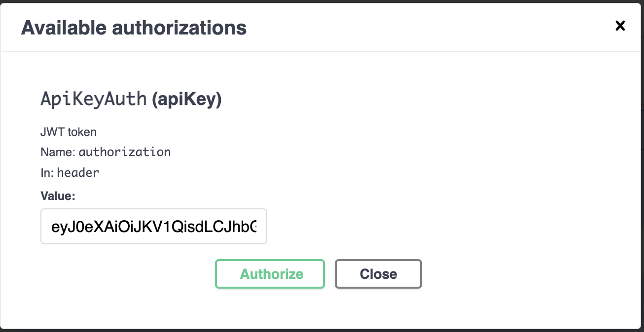Click the word "authorizations" in the header
Viewport: 644px width, 332px height.
[x=179, y=28]
